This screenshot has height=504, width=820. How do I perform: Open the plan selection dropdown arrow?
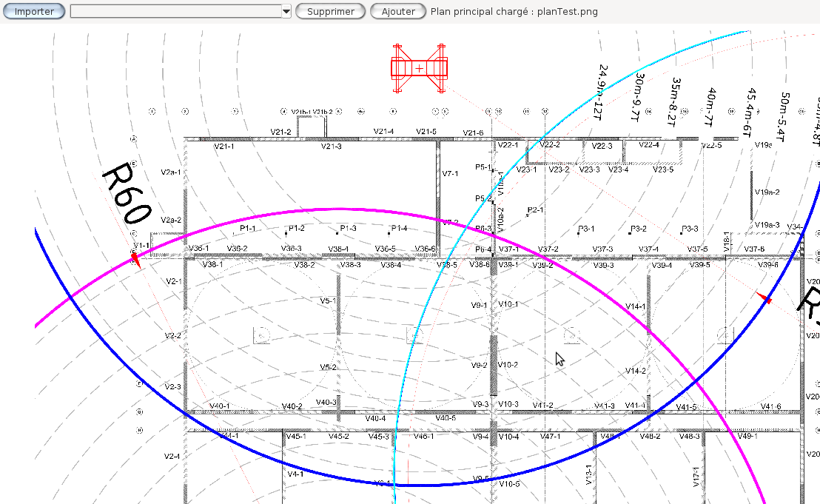[286, 11]
